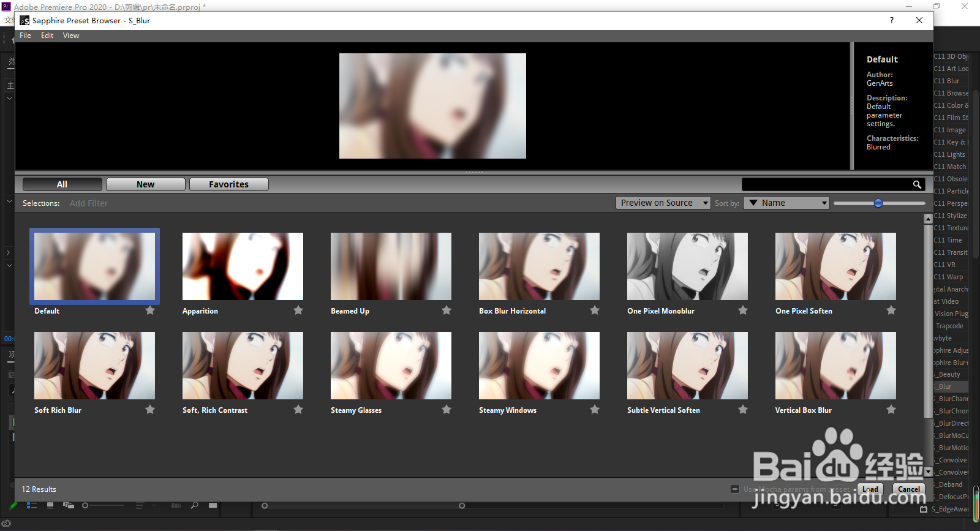Image resolution: width=980 pixels, height=531 pixels.
Task: Favorite the Default preset with its star
Action: coord(150,311)
